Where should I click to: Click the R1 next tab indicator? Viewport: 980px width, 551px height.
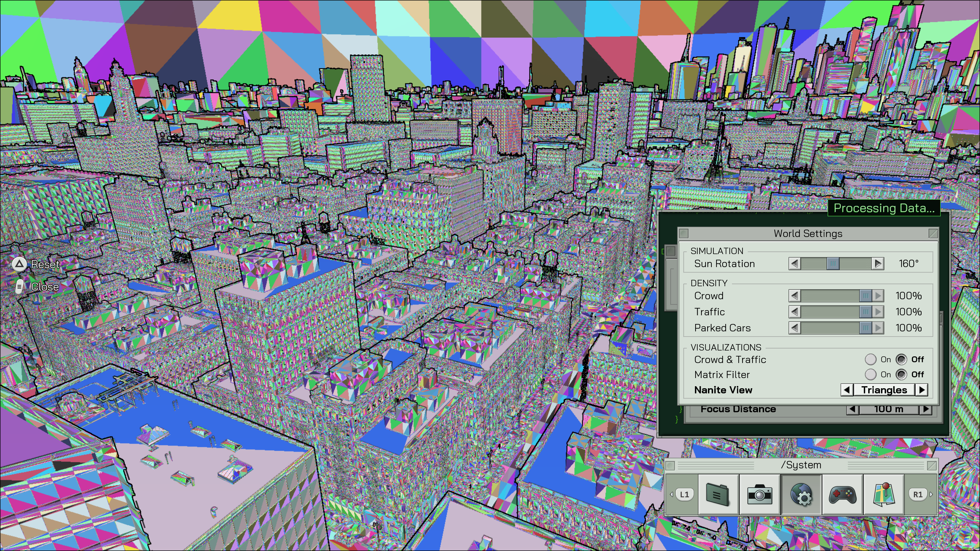point(918,494)
